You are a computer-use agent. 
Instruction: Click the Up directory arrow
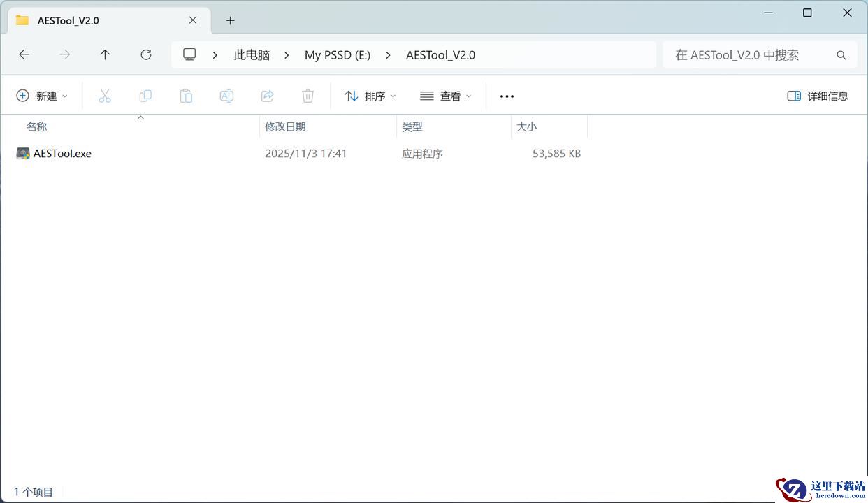click(105, 54)
